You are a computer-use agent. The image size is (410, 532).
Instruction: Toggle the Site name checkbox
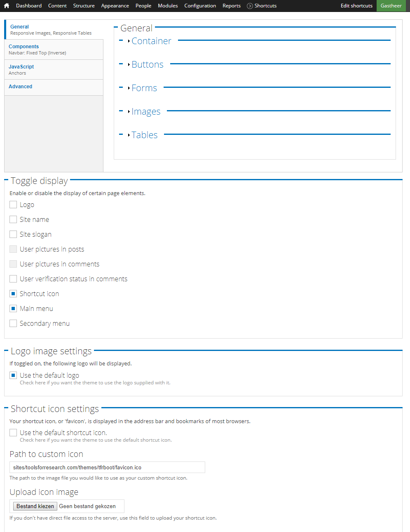coord(13,219)
